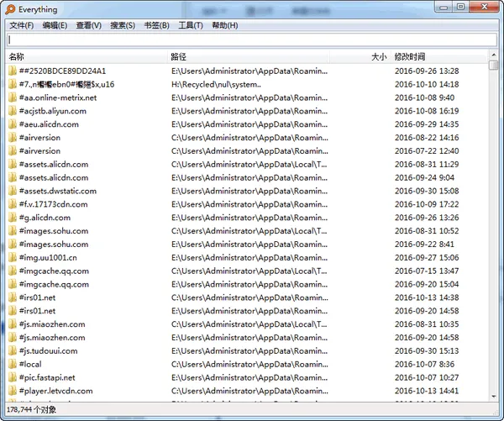Click the date 2016-09-26 13:28
Image resolution: width=504 pixels, height=421 pixels.
pos(427,71)
